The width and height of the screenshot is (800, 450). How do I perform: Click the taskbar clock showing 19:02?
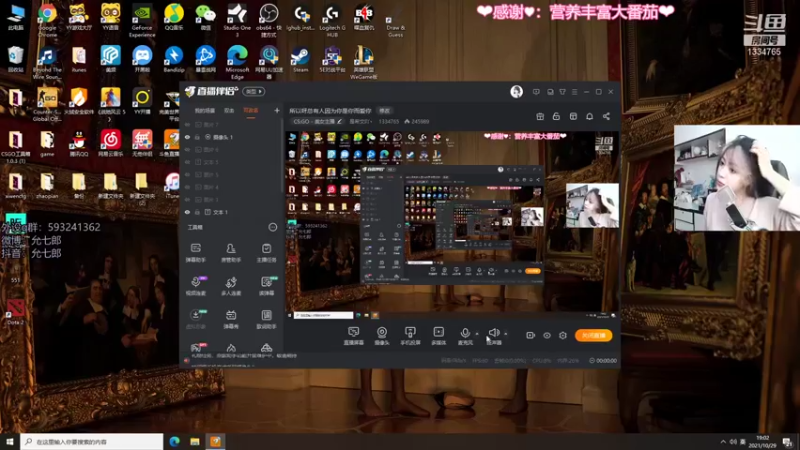click(763, 442)
